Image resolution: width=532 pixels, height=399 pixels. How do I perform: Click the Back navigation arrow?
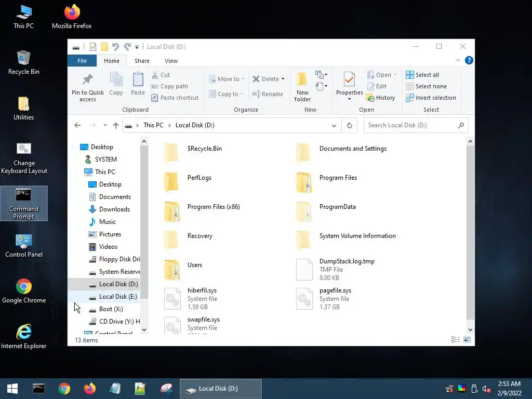click(77, 125)
